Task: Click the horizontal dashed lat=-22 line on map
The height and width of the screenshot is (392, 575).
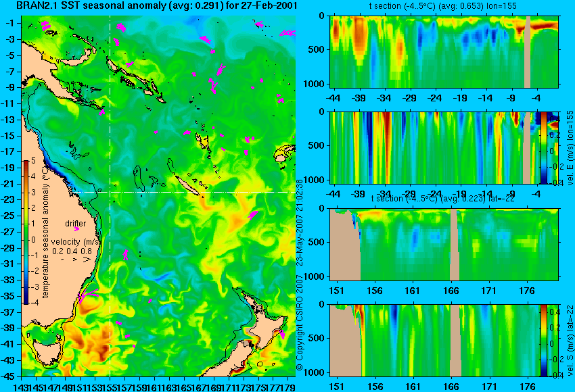Action: 183,193
